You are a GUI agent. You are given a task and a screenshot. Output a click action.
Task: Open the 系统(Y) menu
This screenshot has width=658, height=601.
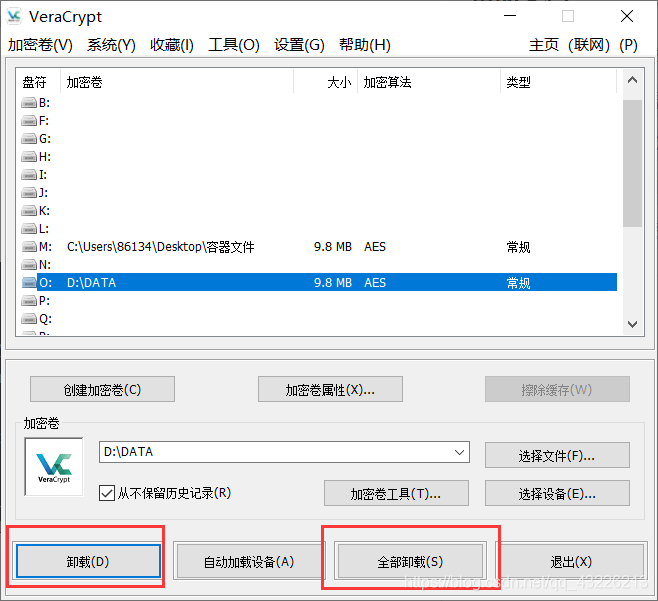[111, 44]
